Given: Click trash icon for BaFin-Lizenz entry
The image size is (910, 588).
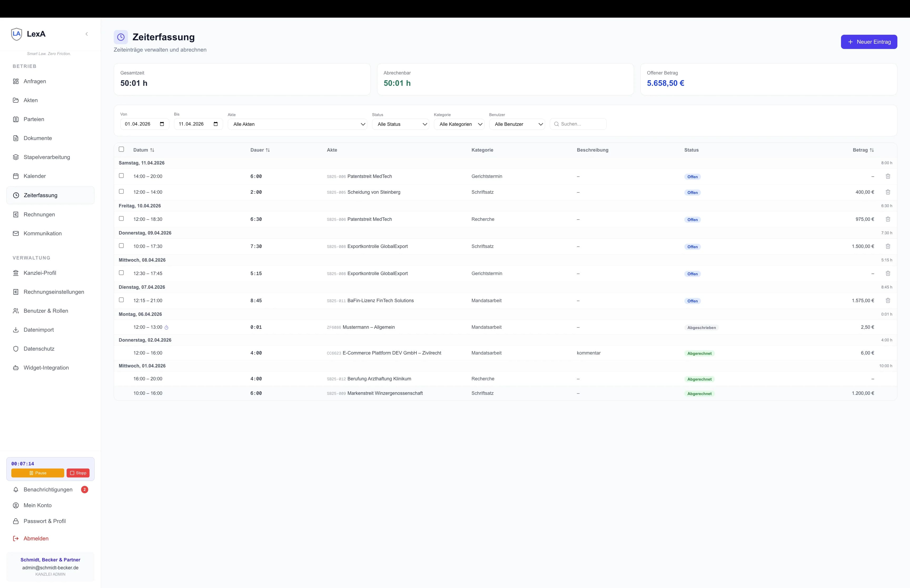Looking at the screenshot, I should 888,301.
